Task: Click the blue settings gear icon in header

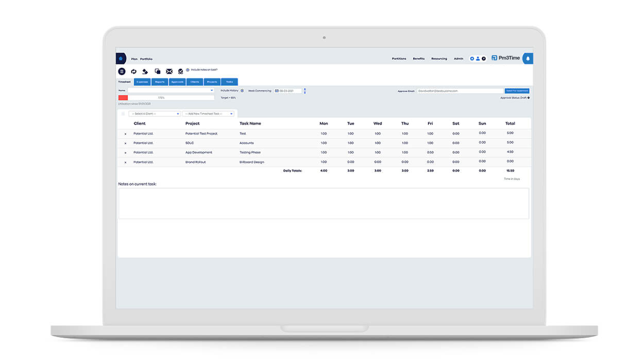Action: [x=472, y=59]
